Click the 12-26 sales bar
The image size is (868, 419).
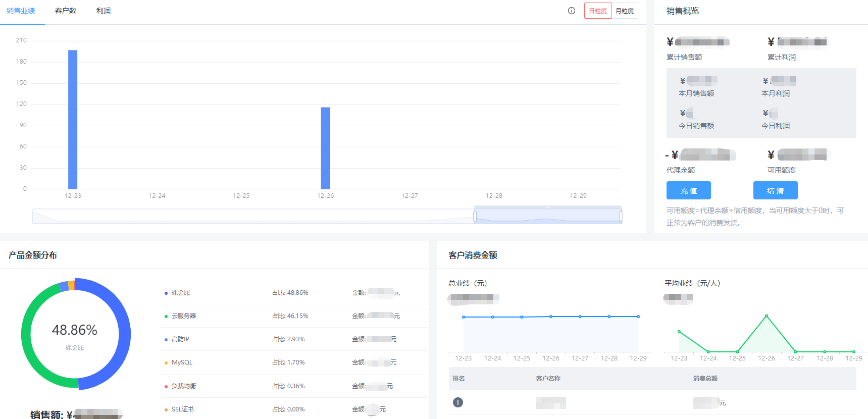[x=326, y=148]
